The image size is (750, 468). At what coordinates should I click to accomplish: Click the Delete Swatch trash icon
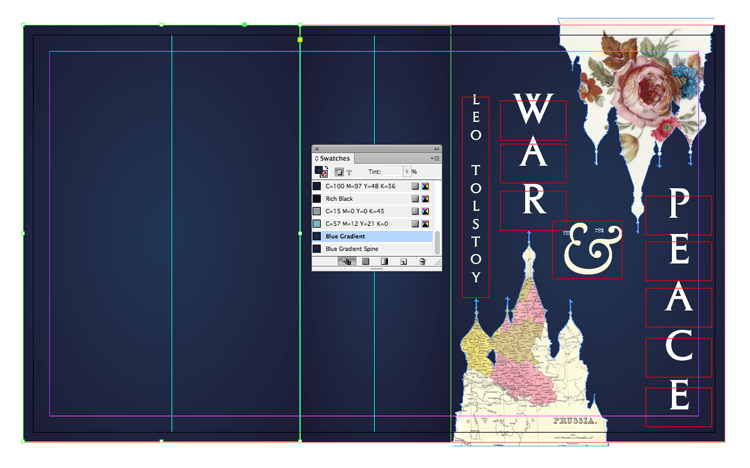(422, 261)
